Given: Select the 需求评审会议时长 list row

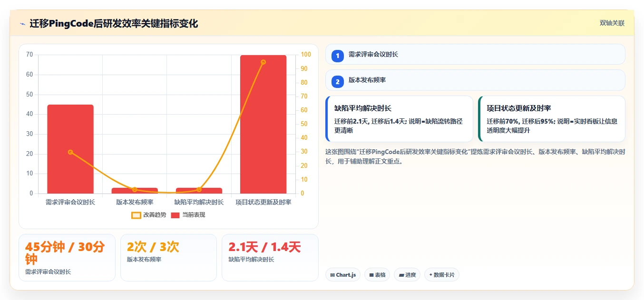Looking at the screenshot, I should click(x=475, y=54).
